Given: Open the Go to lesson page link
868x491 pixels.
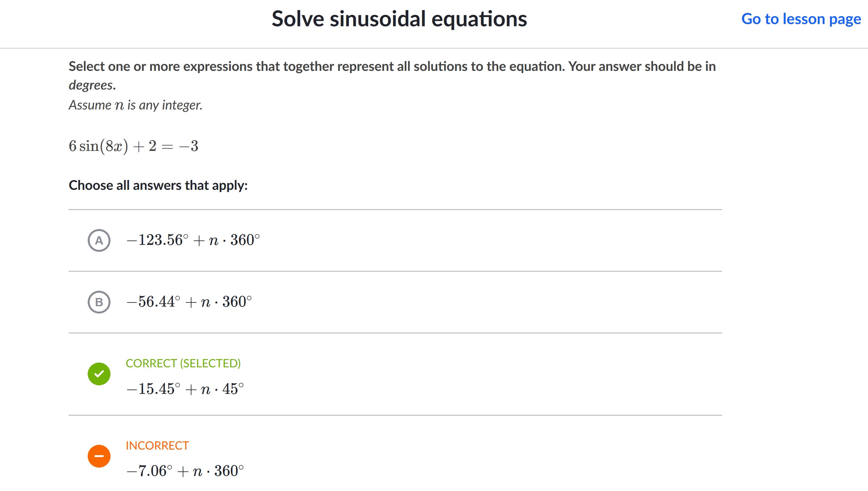Looking at the screenshot, I should click(x=801, y=19).
